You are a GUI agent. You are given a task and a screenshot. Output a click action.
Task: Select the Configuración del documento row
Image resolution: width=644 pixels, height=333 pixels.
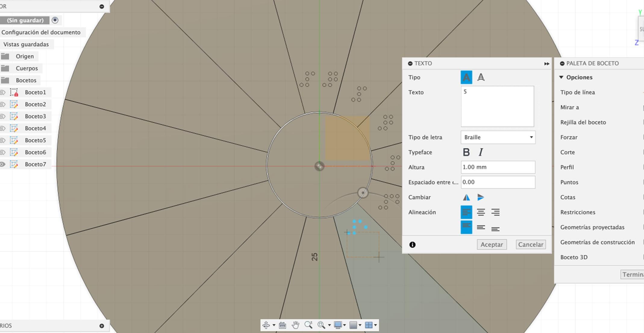pyautogui.click(x=41, y=32)
